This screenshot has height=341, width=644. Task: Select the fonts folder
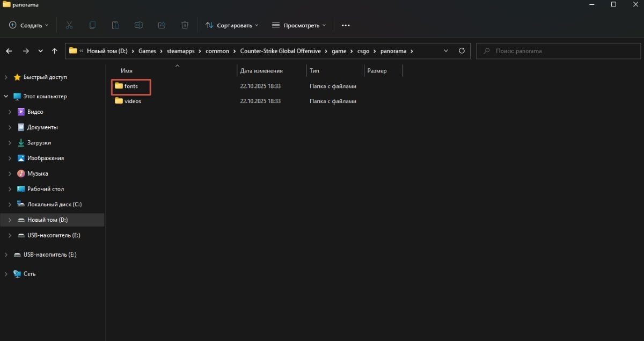(x=131, y=86)
